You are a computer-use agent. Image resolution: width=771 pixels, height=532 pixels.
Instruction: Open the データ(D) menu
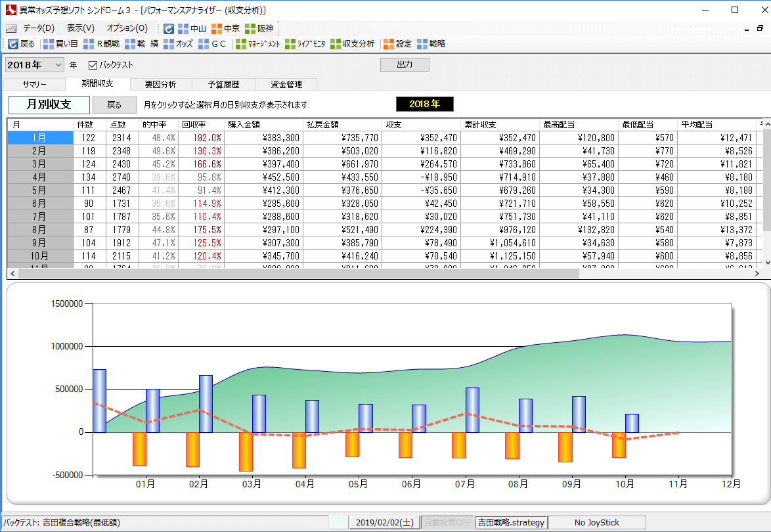[x=39, y=28]
